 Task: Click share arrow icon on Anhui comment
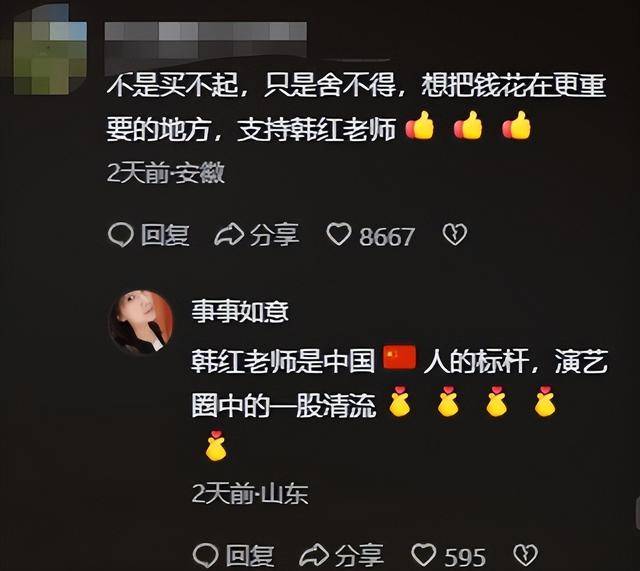229,235
